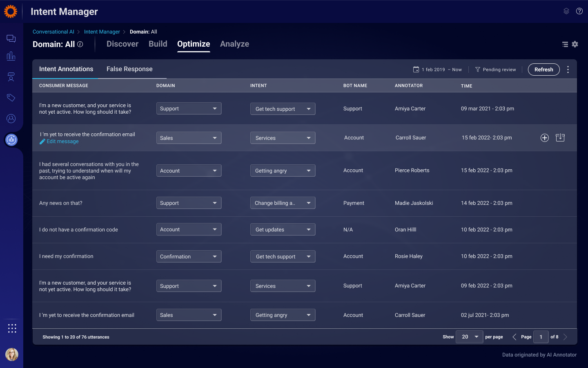Open the settings gear icon

click(x=575, y=44)
